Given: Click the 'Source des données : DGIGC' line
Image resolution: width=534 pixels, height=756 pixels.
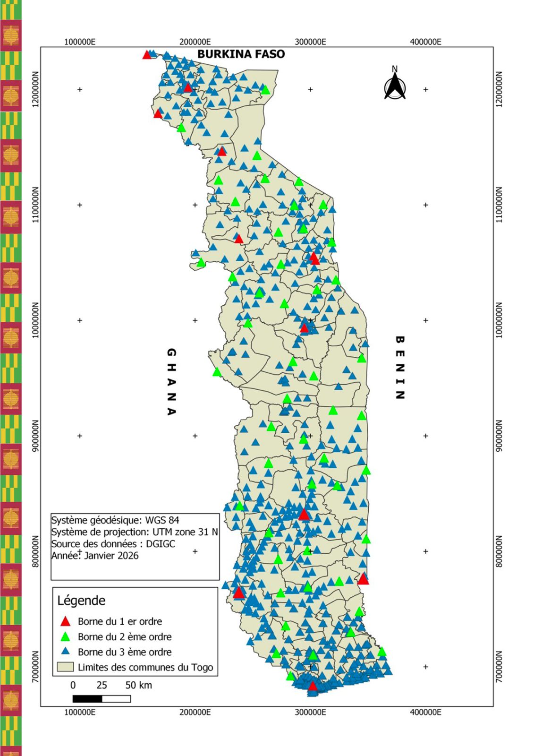Looking at the screenshot, I should [x=113, y=544].
